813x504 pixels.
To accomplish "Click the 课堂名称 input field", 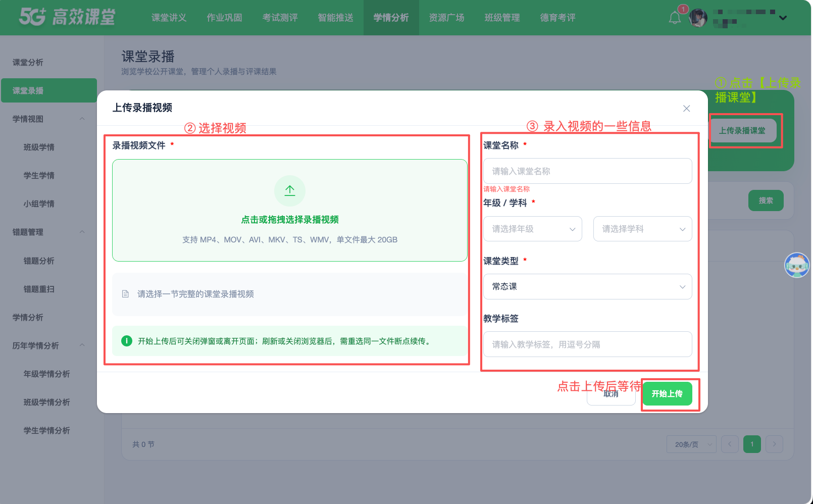I will [x=587, y=171].
